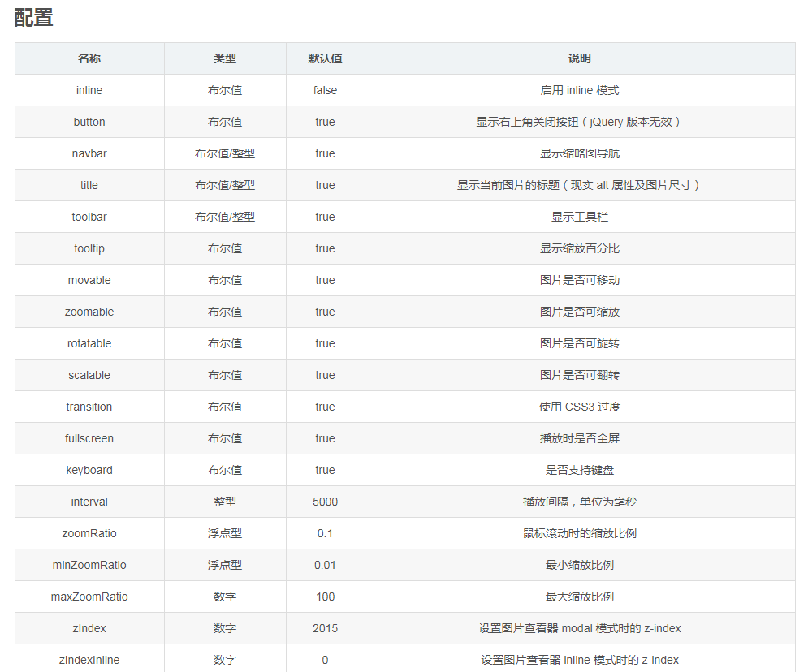Click the 布尔值 type in inline row
The height and width of the screenshot is (672, 808).
225,90
